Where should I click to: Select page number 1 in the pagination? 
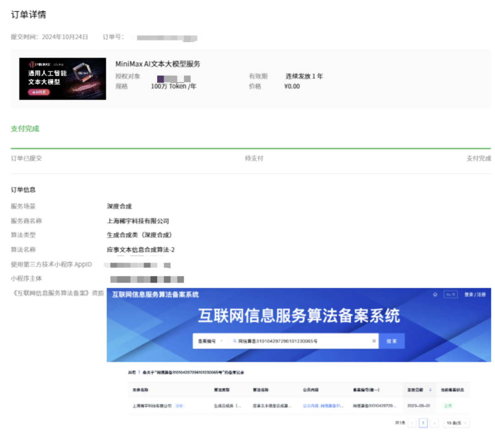pyautogui.click(x=424, y=422)
